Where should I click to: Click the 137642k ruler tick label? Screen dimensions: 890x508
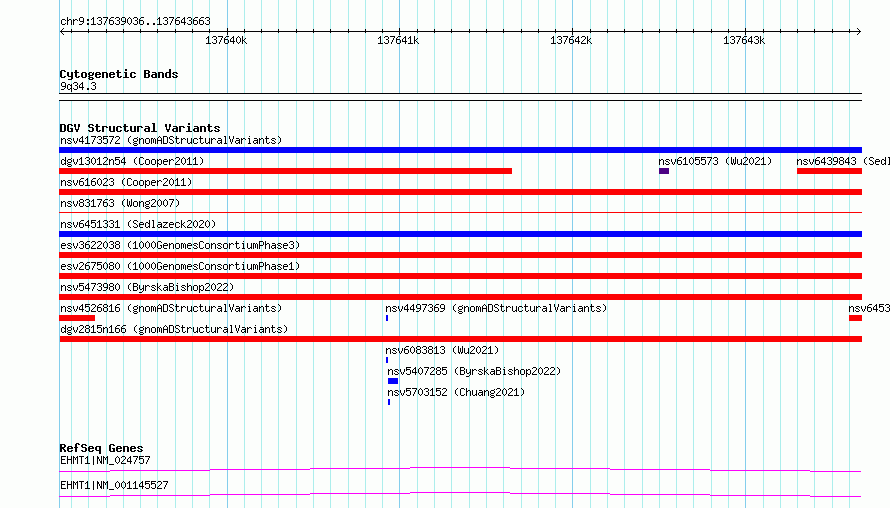point(571,40)
